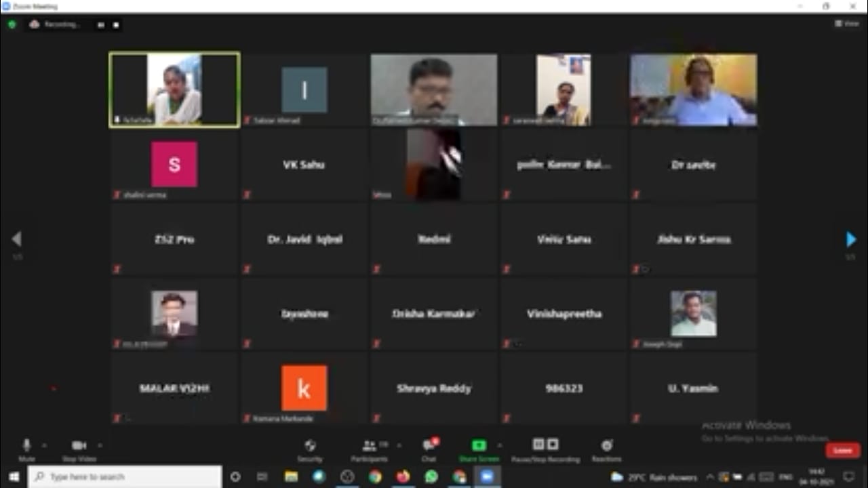Open Cortana circle icon in taskbar
This screenshot has width=868, height=488.
coord(235,476)
